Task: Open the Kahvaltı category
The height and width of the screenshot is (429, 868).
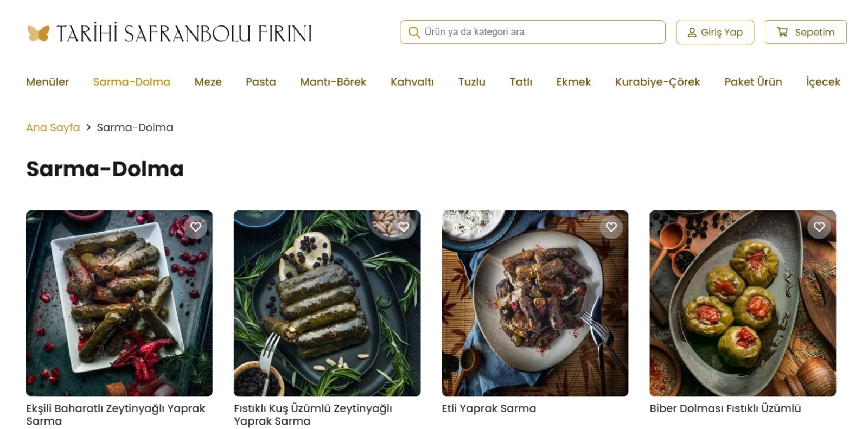Action: pos(412,82)
